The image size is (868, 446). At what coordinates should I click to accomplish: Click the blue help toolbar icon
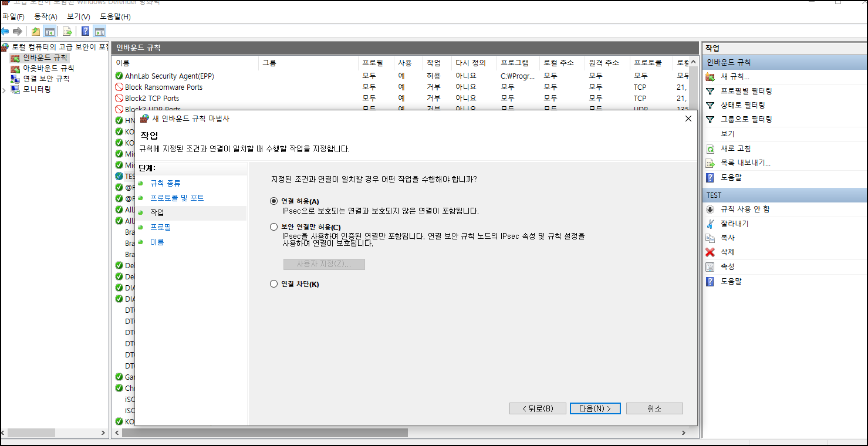click(86, 32)
